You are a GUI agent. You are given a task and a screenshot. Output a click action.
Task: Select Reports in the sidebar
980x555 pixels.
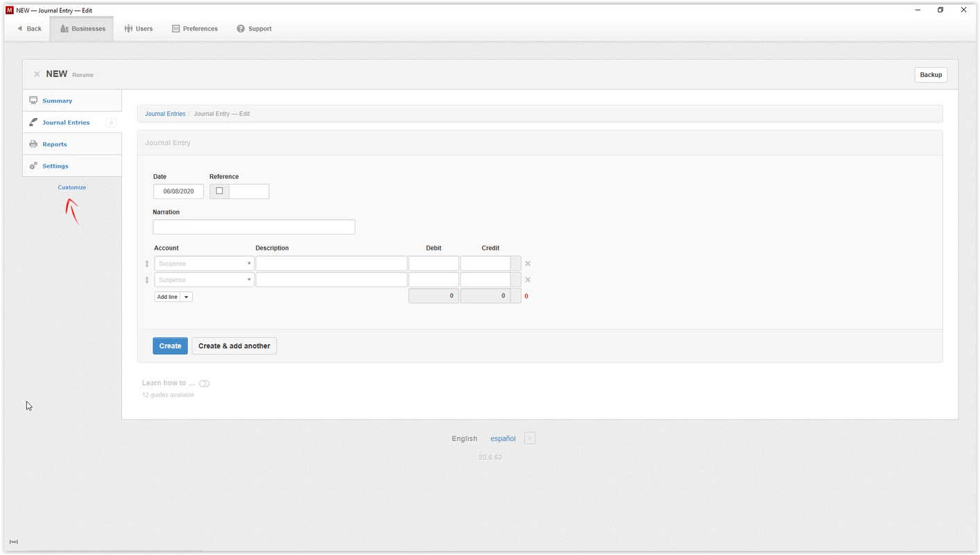[x=72, y=144]
